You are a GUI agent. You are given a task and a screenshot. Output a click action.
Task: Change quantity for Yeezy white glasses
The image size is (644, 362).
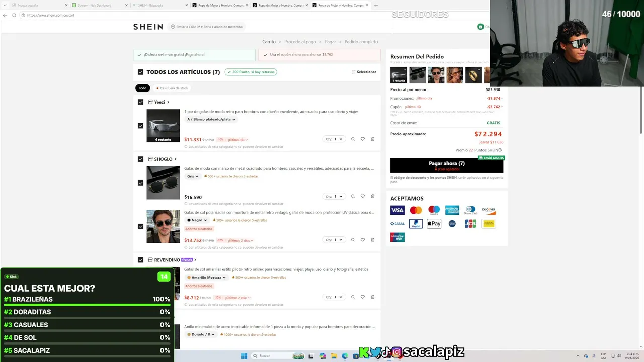(x=334, y=139)
